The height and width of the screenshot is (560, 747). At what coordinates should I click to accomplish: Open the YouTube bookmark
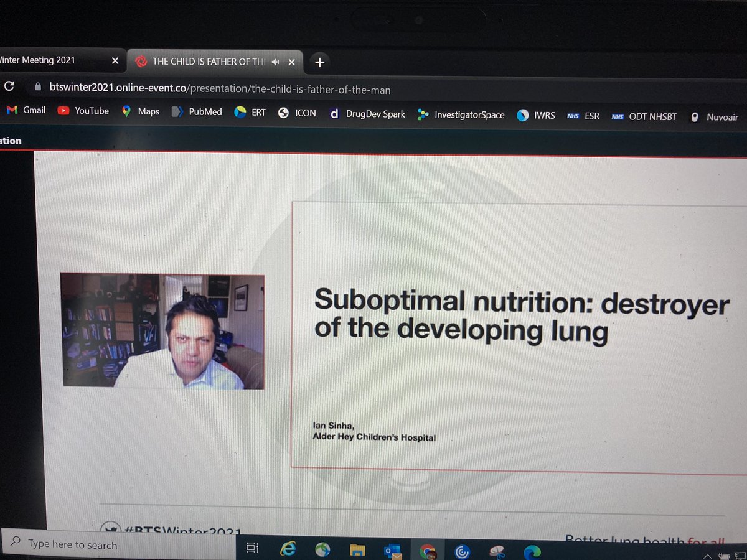(83, 111)
